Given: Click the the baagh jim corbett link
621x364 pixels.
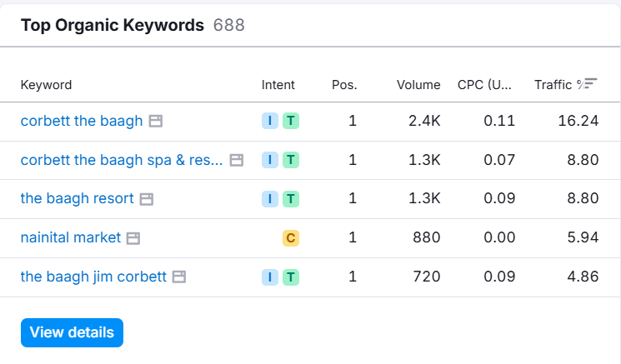Looking at the screenshot, I should [x=93, y=277].
